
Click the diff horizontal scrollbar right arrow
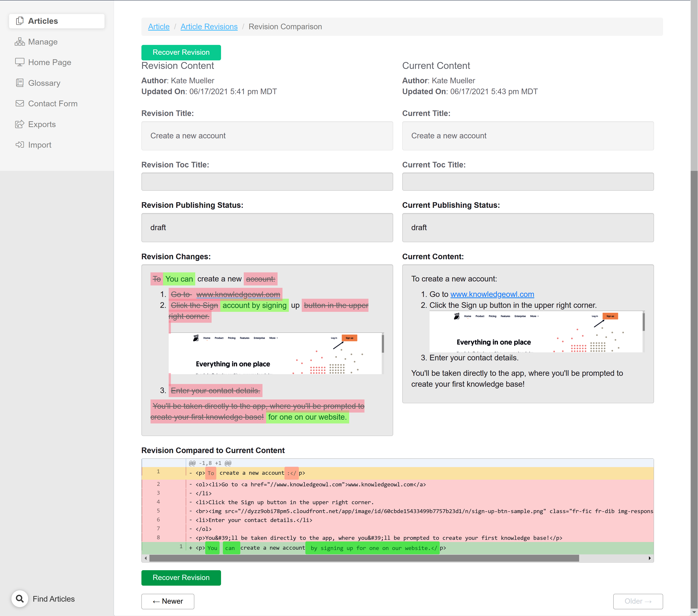649,558
